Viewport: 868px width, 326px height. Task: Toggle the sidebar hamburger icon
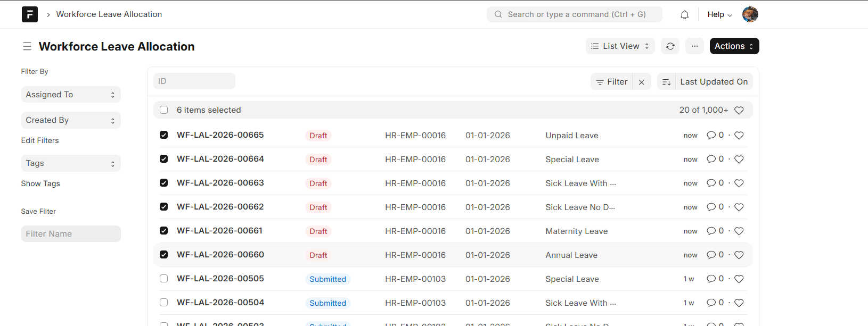pos(27,46)
